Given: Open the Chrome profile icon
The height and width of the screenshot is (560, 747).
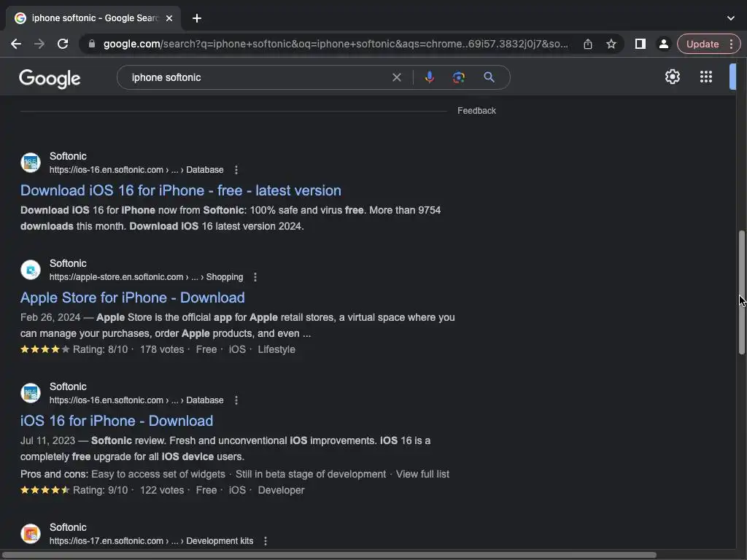Looking at the screenshot, I should (663, 44).
